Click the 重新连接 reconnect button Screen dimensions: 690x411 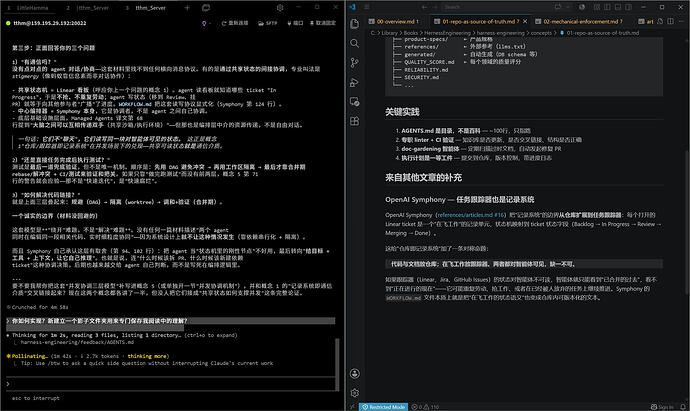[235, 23]
